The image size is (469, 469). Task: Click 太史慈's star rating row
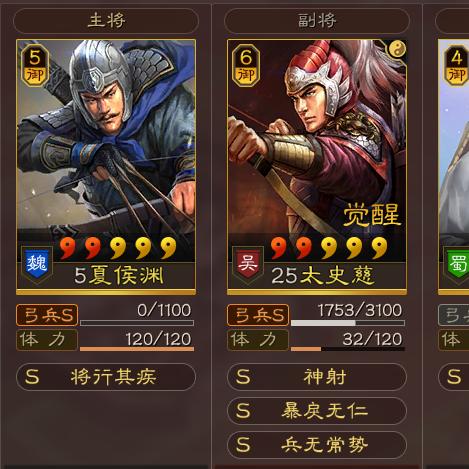point(329,248)
